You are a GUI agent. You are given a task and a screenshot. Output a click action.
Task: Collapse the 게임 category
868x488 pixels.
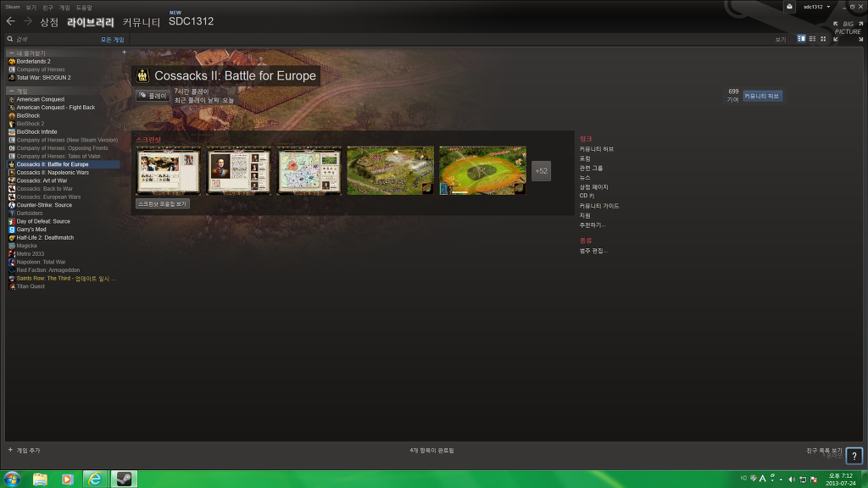click(x=11, y=91)
